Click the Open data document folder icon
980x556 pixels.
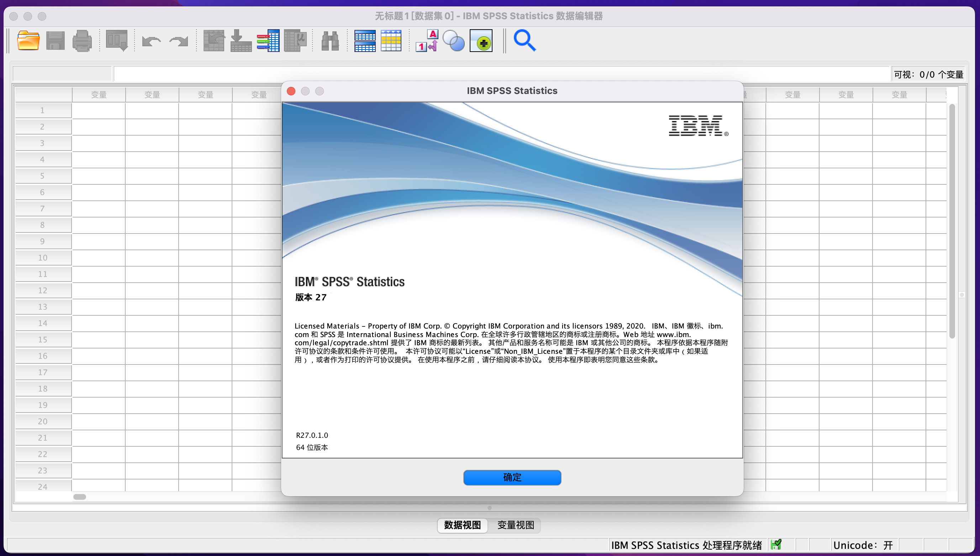tap(28, 41)
